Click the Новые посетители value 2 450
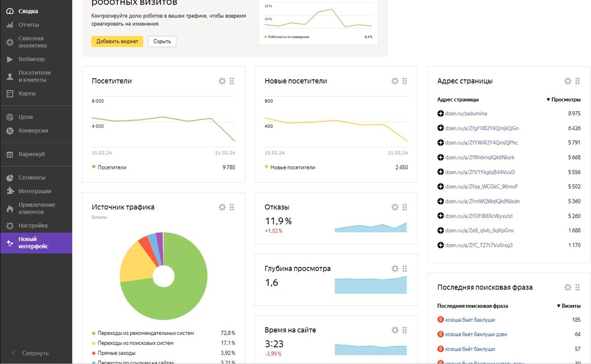This screenshot has height=364, width=591. 401,167
